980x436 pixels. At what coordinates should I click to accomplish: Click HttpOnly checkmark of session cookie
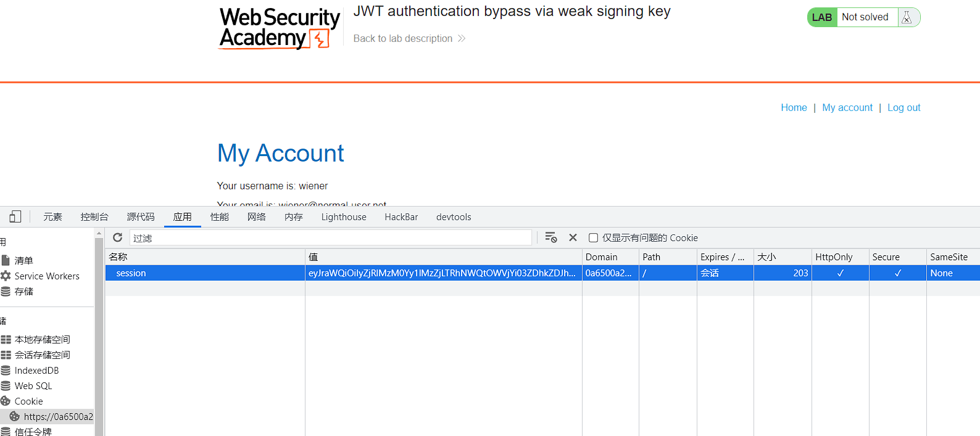[x=840, y=273]
